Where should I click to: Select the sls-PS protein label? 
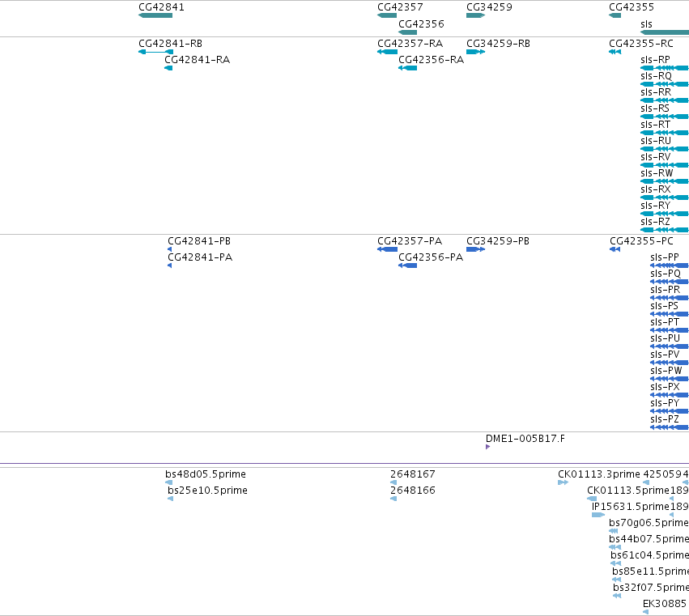click(665, 306)
